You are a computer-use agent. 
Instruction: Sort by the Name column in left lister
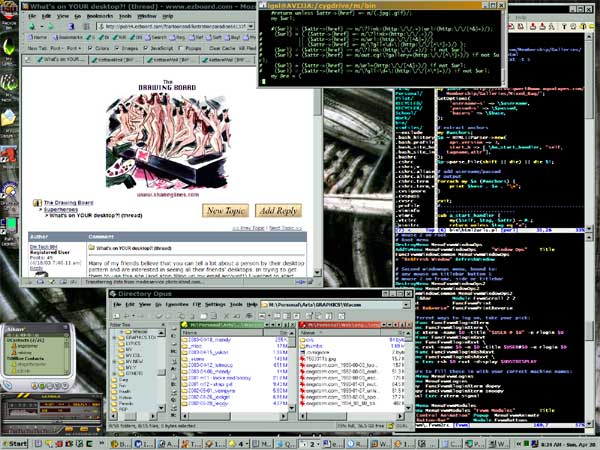click(x=222, y=333)
